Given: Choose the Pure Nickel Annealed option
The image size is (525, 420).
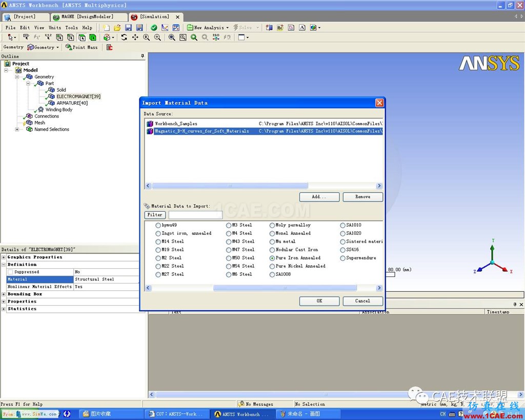Looking at the screenshot, I should coord(272,266).
